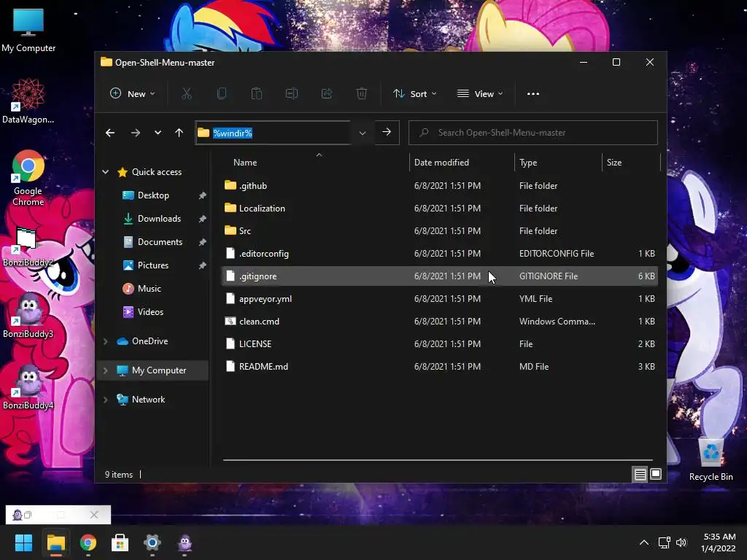Go forward with the right arrow
The width and height of the screenshot is (747, 560).
[135, 133]
